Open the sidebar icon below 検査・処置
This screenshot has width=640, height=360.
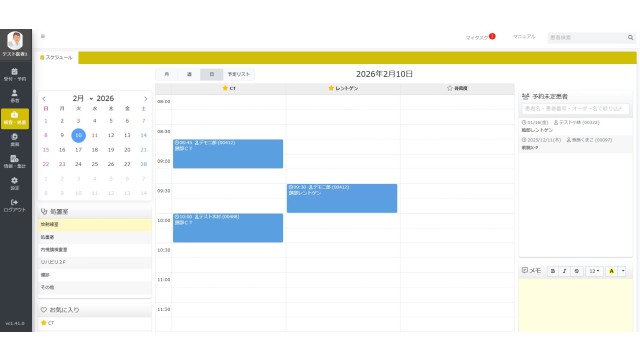pyautogui.click(x=15, y=140)
